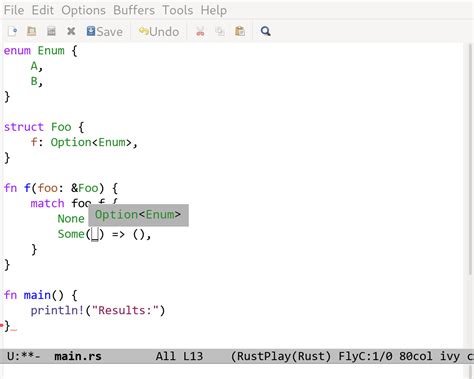The image size is (474, 379).
Task: Click the 'struct Foo {' line
Action: [44, 127]
